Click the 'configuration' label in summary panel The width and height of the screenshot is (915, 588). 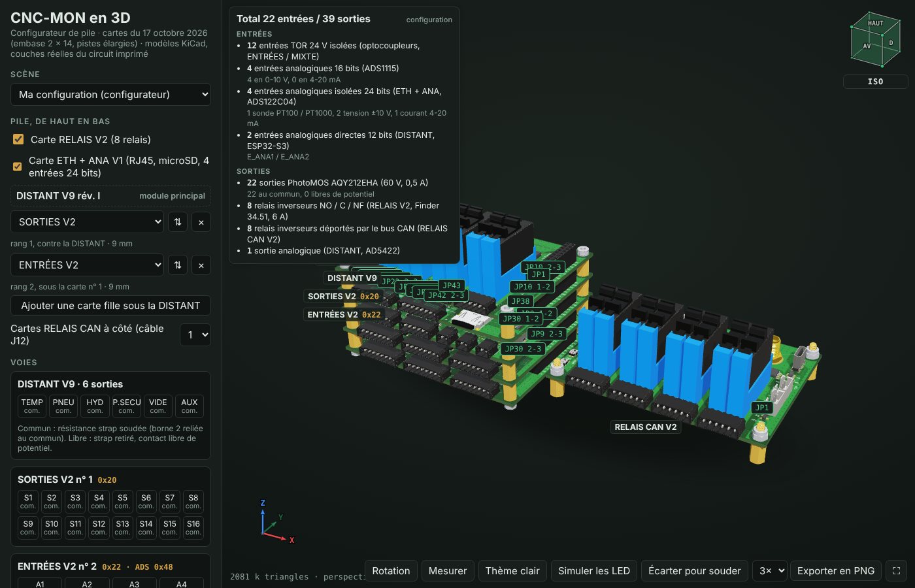429,20
